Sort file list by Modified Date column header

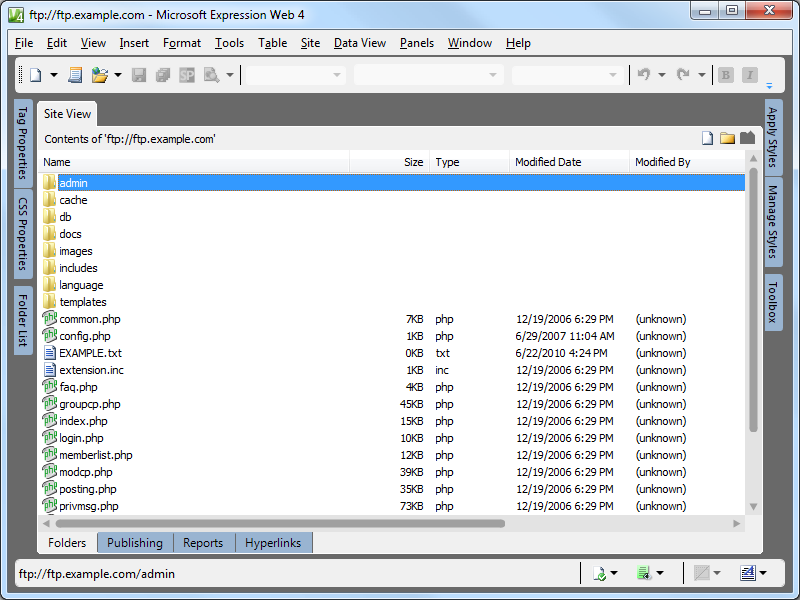click(x=569, y=162)
